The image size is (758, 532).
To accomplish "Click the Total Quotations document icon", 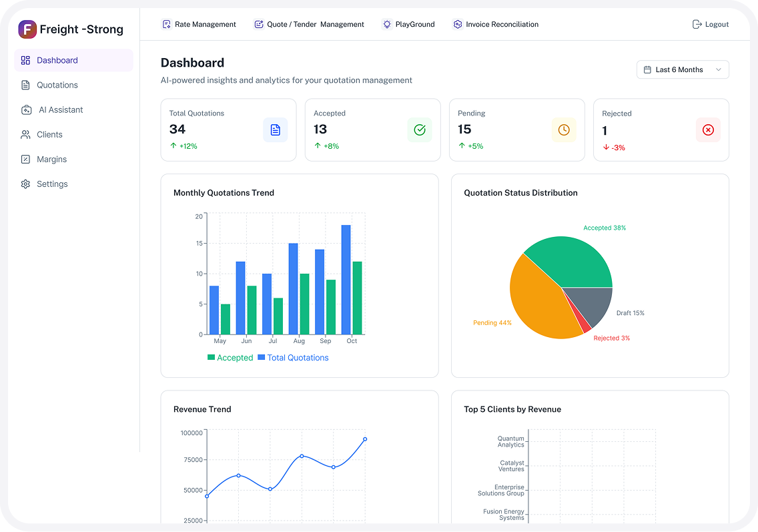I will 275,130.
